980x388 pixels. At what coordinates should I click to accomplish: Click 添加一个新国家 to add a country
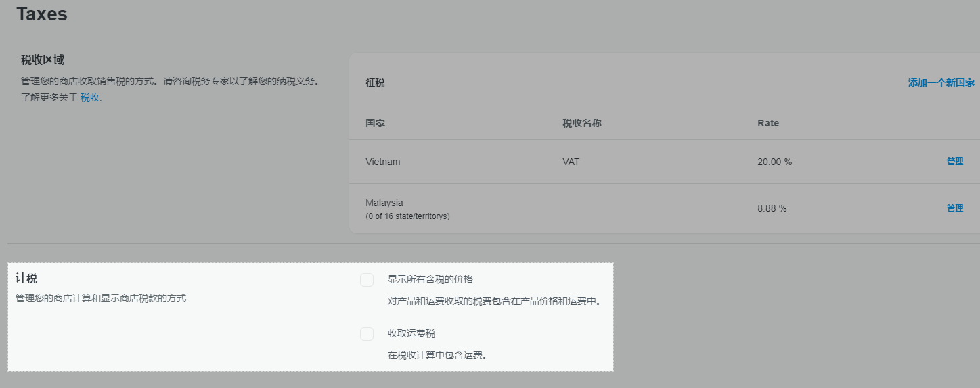coord(941,82)
